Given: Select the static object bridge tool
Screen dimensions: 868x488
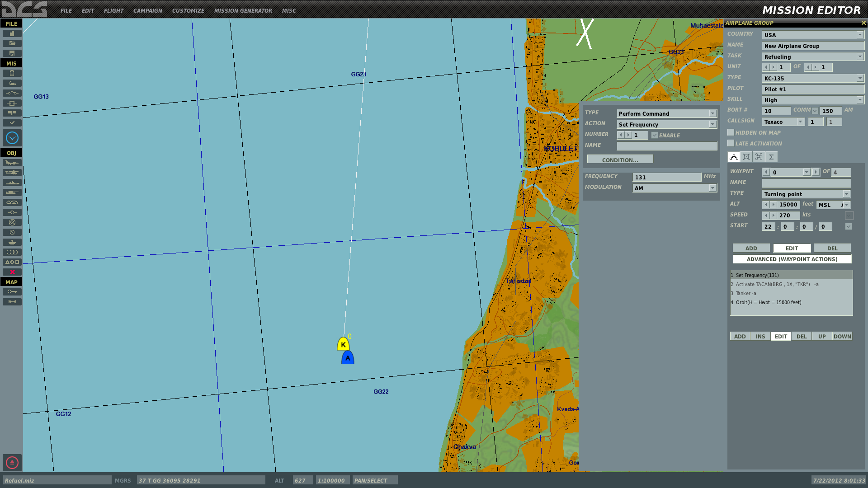Looking at the screenshot, I should click(x=12, y=202).
